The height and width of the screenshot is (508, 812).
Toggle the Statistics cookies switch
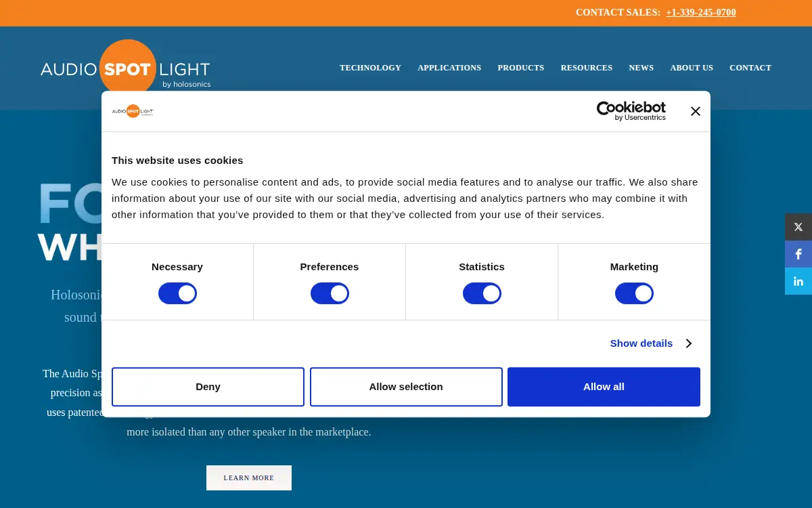[x=482, y=293]
